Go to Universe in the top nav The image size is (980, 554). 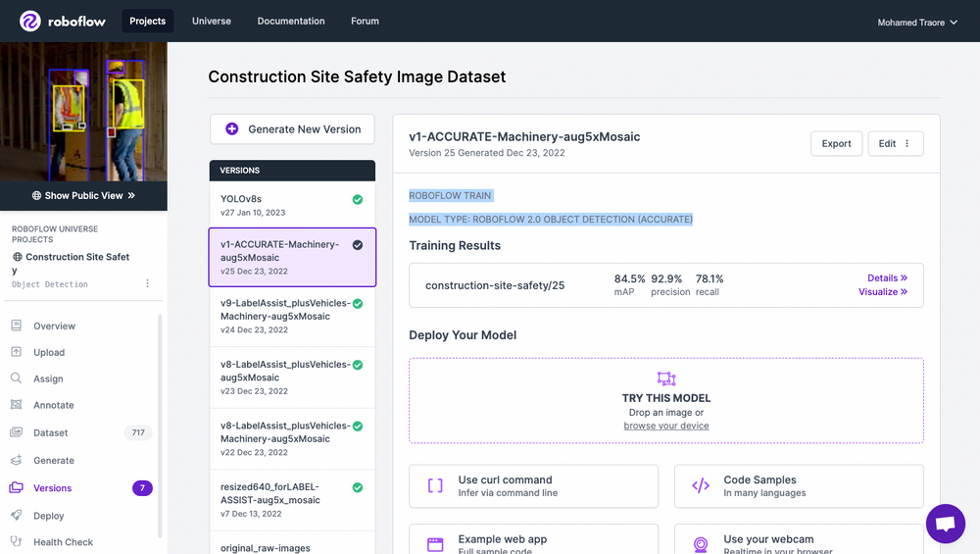coord(212,22)
